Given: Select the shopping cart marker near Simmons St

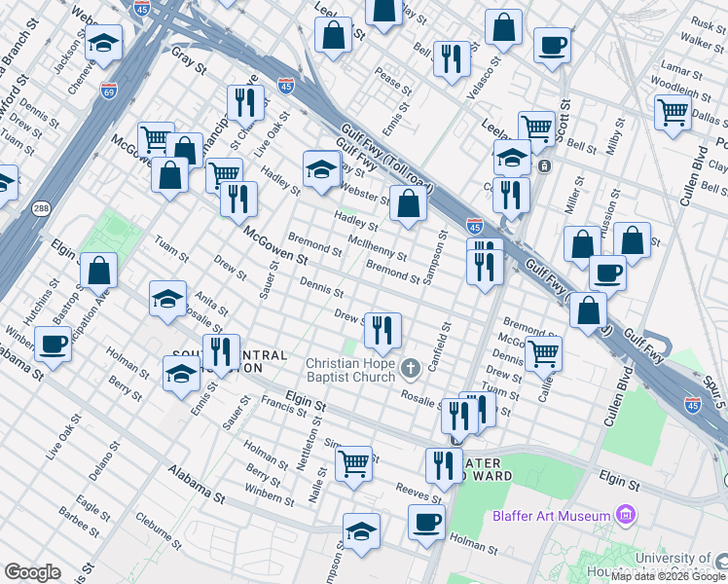Looking at the screenshot, I should (354, 465).
